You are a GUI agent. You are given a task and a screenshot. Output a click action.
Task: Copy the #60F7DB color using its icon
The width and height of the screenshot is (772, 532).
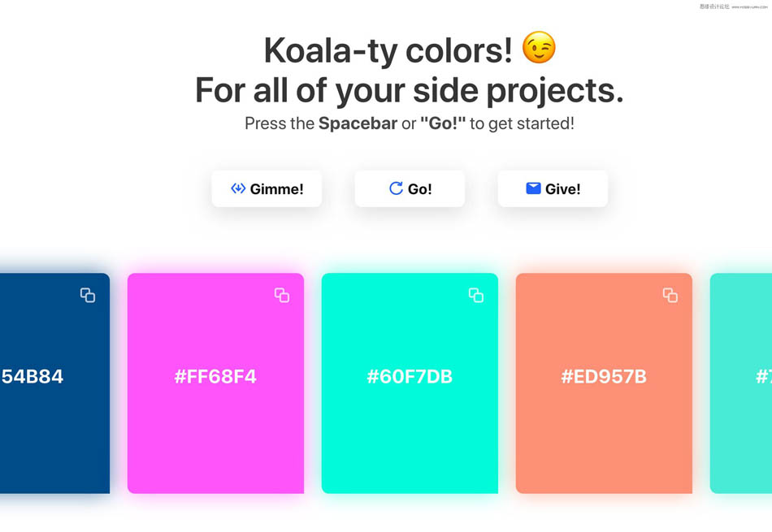(x=476, y=295)
